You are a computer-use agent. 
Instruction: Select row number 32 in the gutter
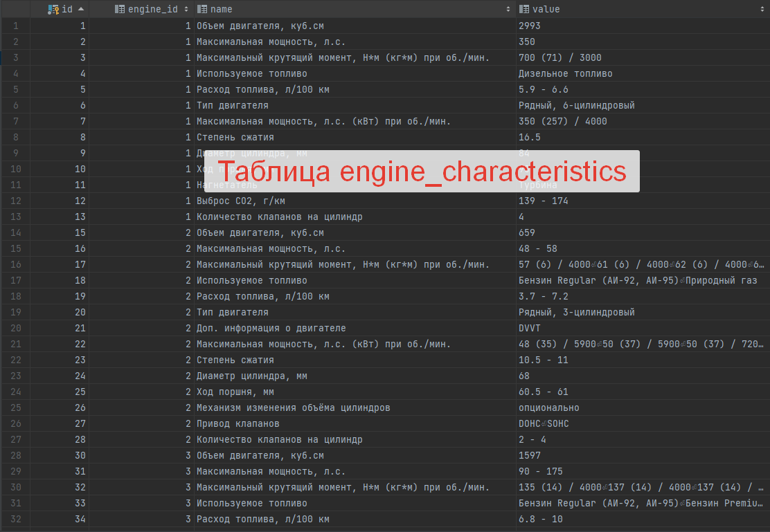point(15,519)
